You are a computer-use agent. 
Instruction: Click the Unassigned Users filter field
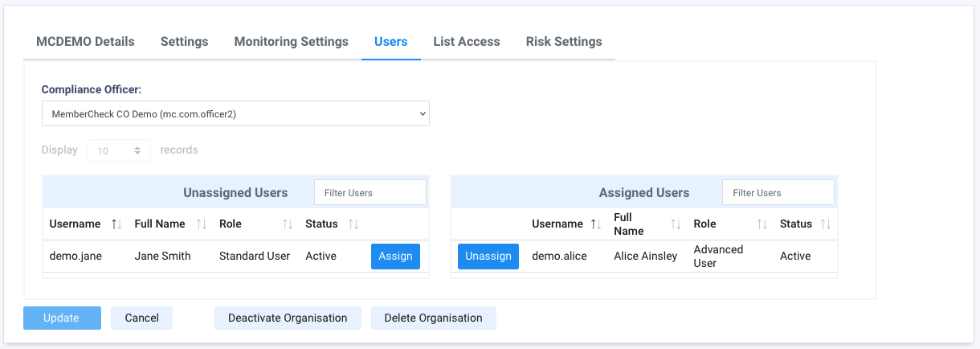click(370, 193)
